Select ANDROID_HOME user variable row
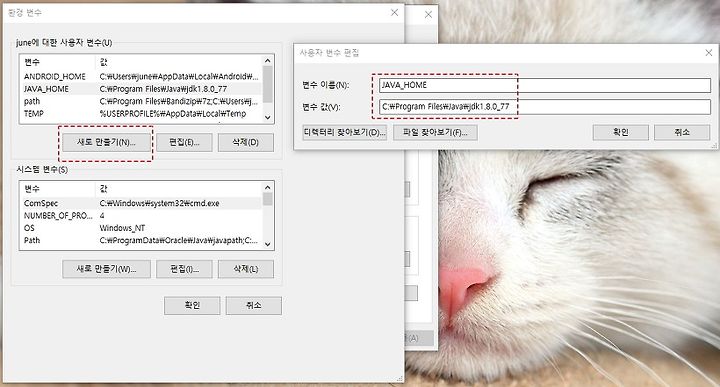Screen dimensions: 720x387 click(141, 76)
